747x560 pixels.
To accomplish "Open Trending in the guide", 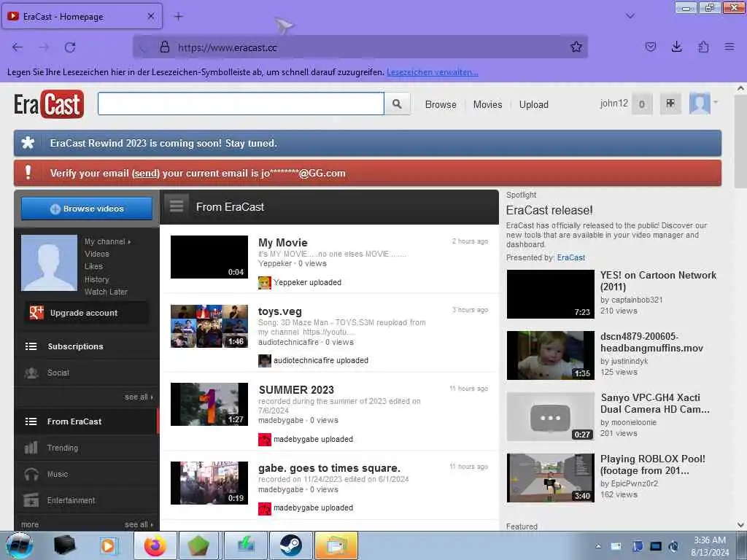I will [86, 448].
